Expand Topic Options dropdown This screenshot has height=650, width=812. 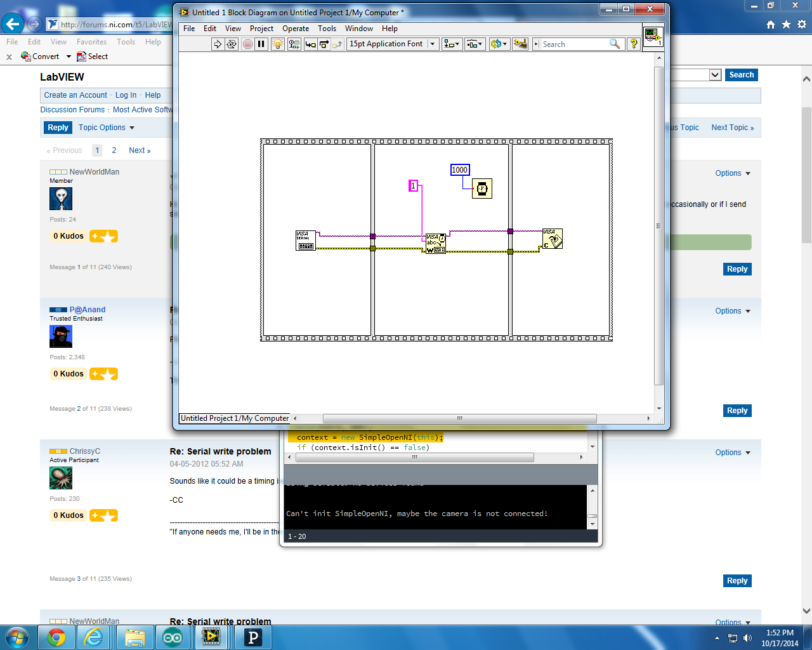point(107,128)
